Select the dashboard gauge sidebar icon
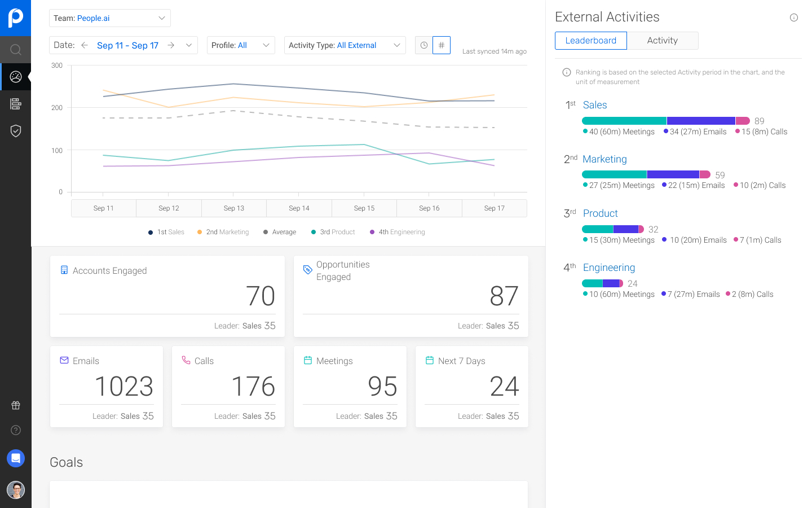 coord(16,77)
